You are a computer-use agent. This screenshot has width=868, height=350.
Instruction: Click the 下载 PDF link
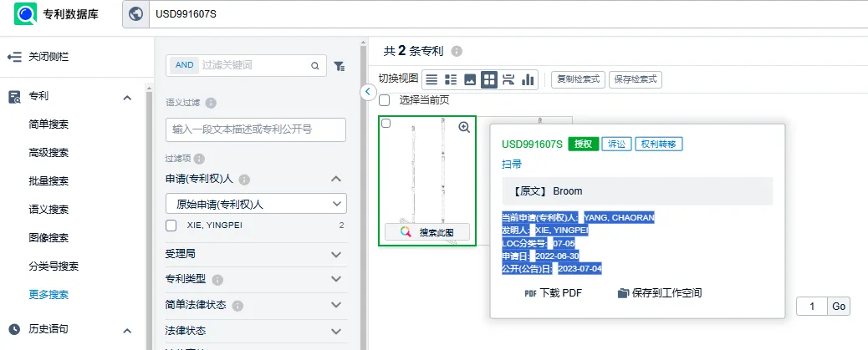(x=561, y=293)
